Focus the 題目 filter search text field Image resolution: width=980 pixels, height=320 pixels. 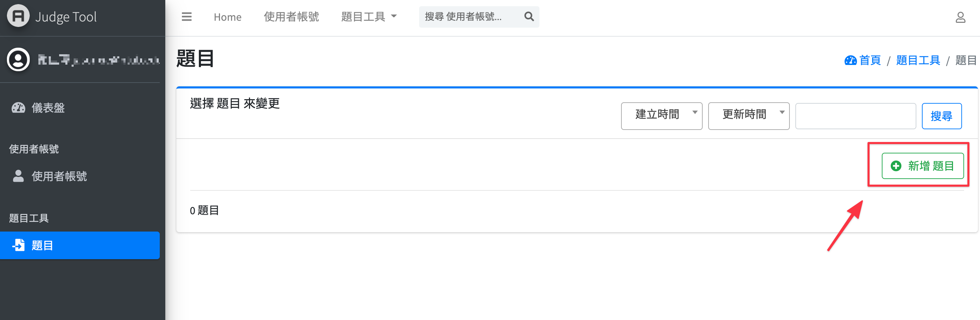pyautogui.click(x=855, y=116)
